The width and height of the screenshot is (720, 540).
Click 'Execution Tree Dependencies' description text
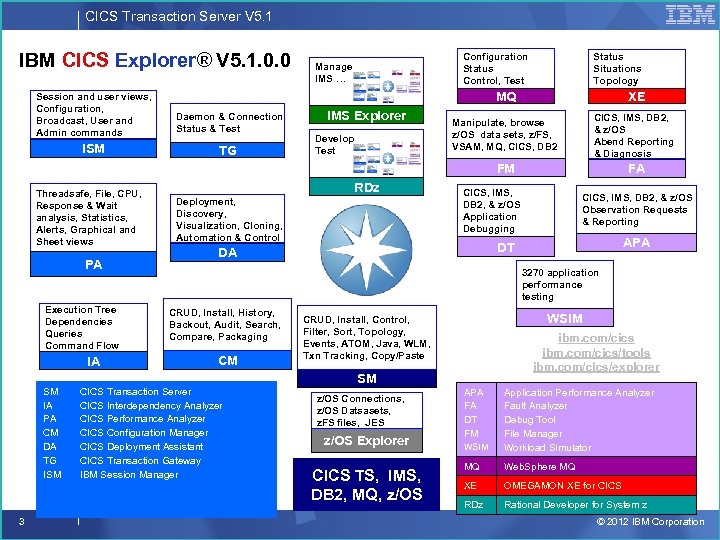(x=82, y=327)
